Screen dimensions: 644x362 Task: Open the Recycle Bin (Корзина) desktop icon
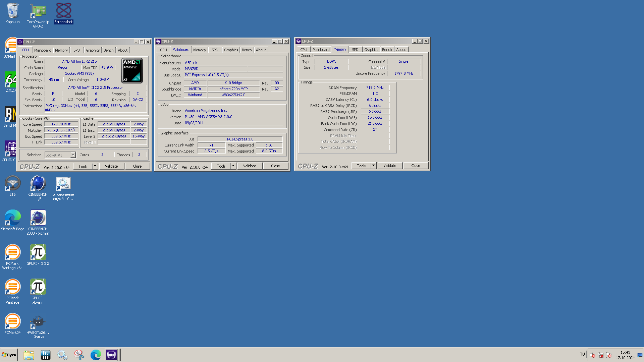click(12, 13)
